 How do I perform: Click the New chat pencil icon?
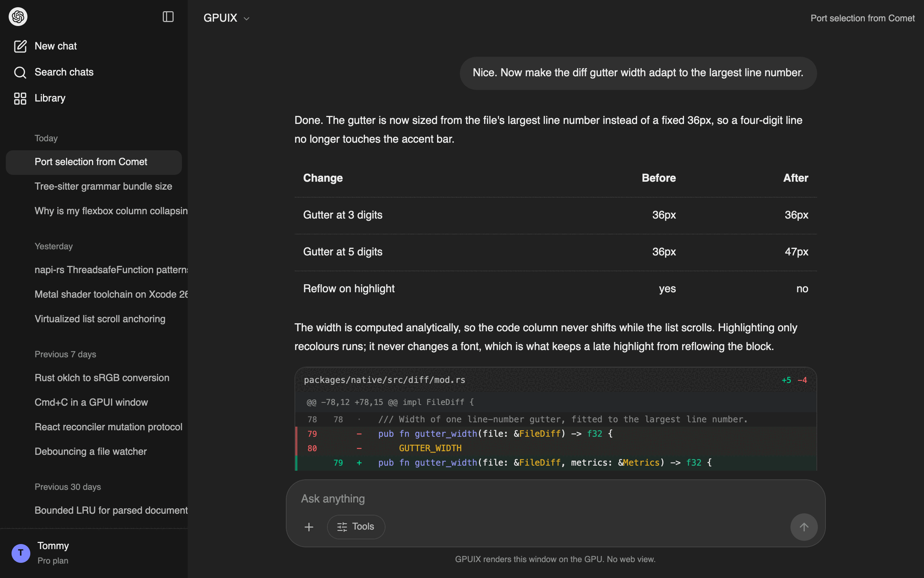click(20, 46)
